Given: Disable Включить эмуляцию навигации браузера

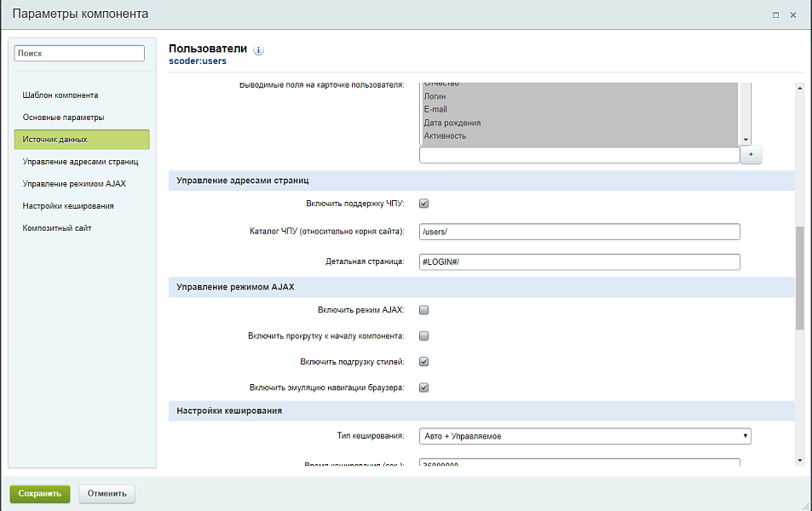Looking at the screenshot, I should pyautogui.click(x=423, y=388).
